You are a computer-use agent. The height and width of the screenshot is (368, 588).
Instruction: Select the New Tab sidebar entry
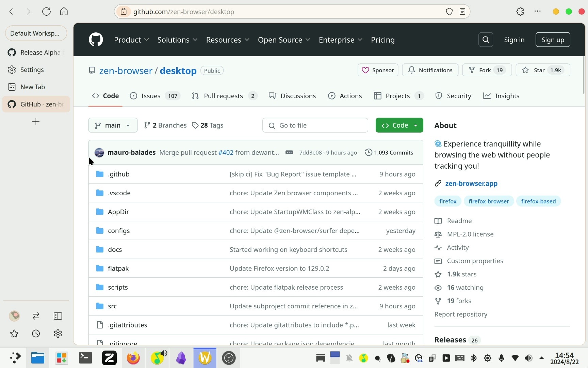coord(36,87)
